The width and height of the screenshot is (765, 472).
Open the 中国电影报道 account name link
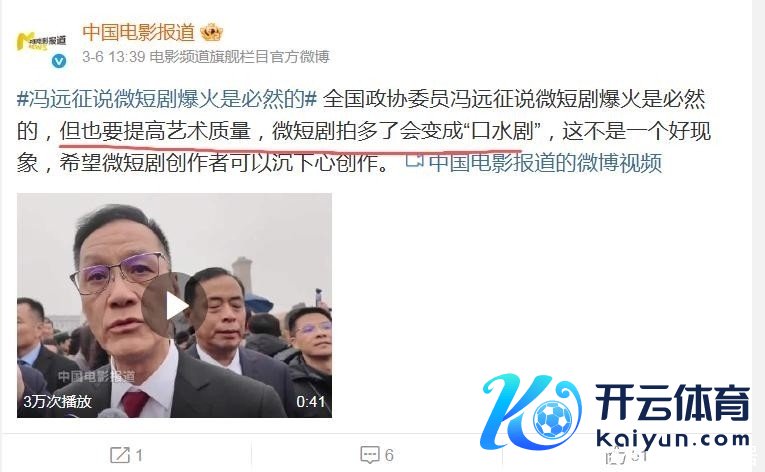(x=139, y=32)
